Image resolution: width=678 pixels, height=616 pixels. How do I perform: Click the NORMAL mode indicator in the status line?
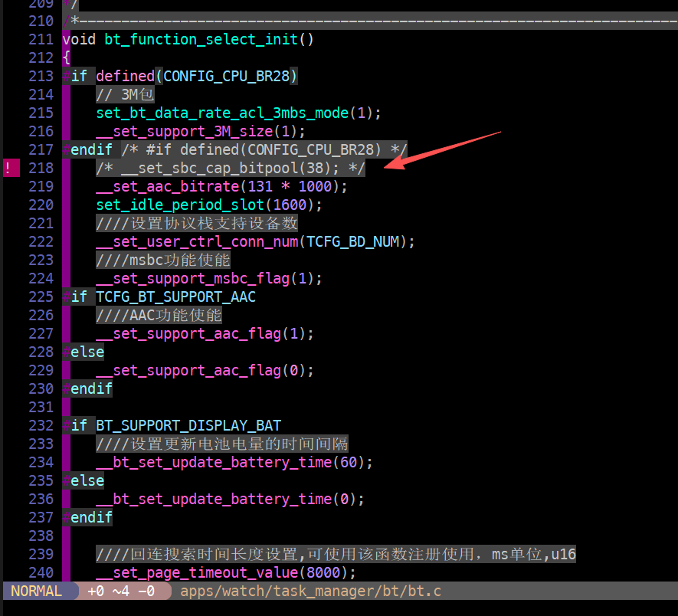tap(36, 591)
